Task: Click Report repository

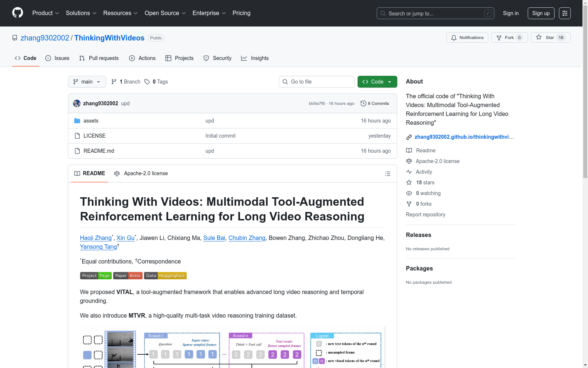Action: pos(426,215)
